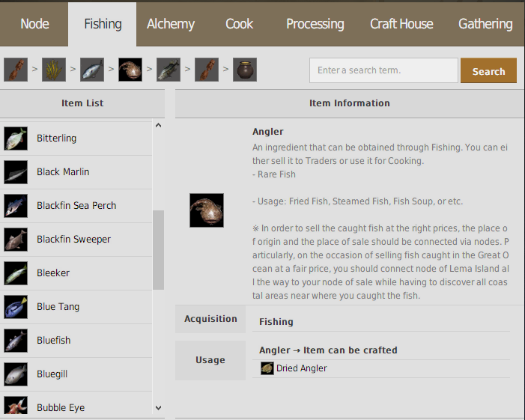This screenshot has width=525, height=420.
Task: Focus the search term input field
Action: [383, 70]
